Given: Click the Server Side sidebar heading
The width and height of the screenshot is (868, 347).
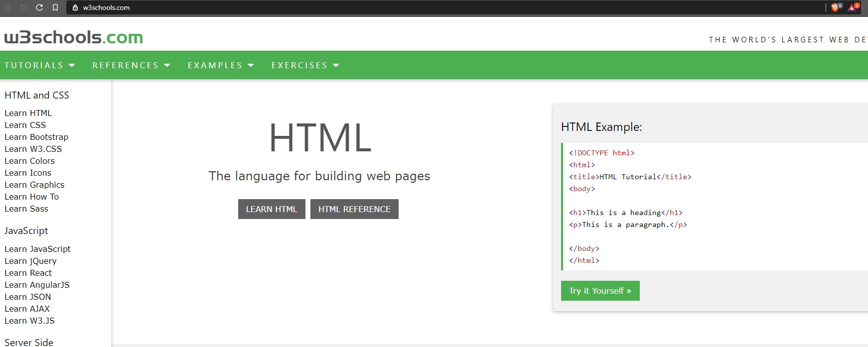Looking at the screenshot, I should pos(29,342).
